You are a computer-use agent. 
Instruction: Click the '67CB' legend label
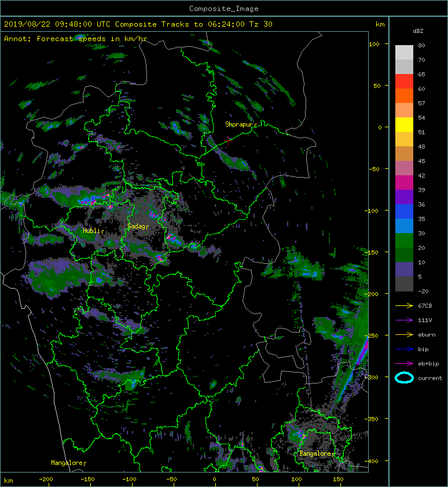point(425,305)
